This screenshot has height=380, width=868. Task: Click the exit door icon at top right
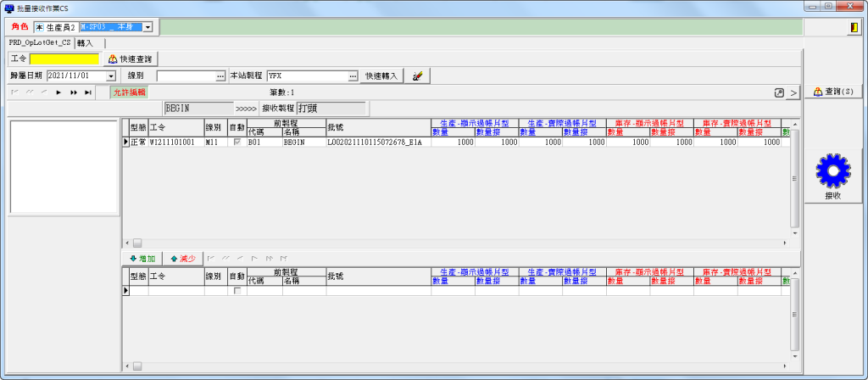coord(852,28)
